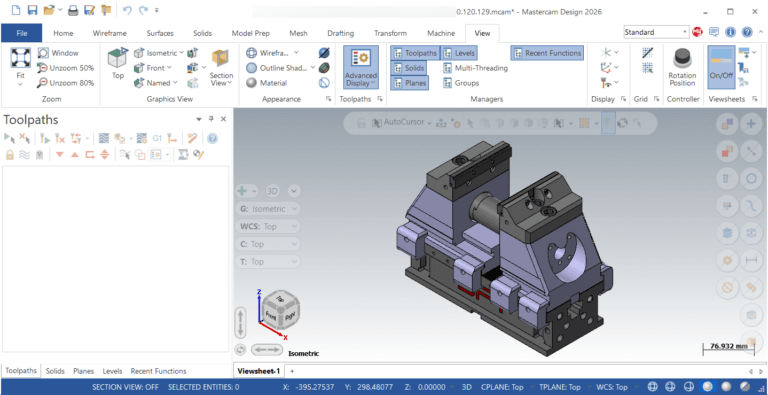Click TPLANE: Top in status bar

(x=560, y=387)
